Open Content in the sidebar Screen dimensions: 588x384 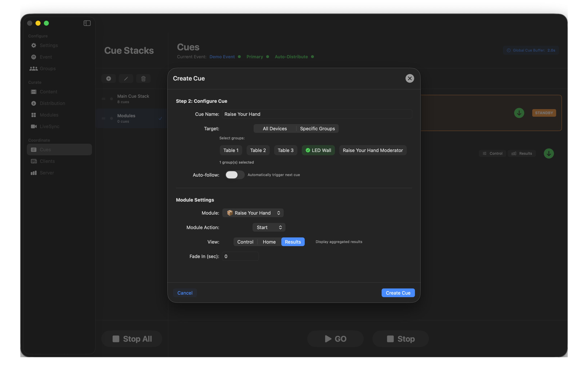coord(59,92)
